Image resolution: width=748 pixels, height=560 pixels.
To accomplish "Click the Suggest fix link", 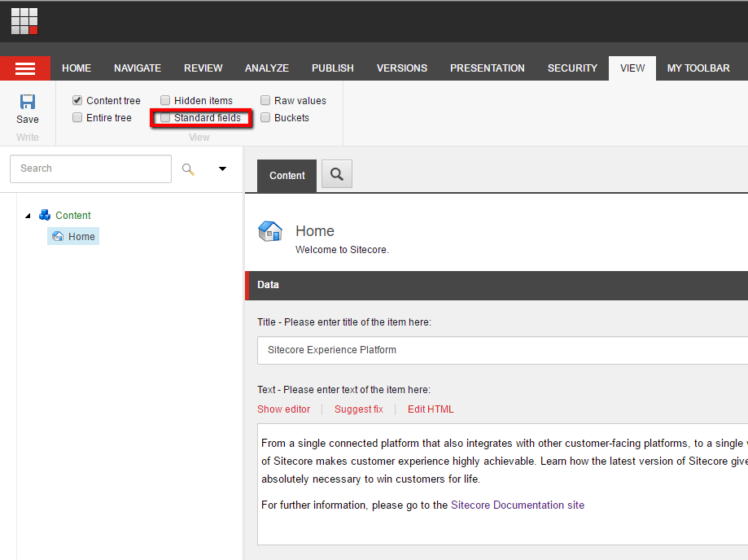I will pos(359,409).
